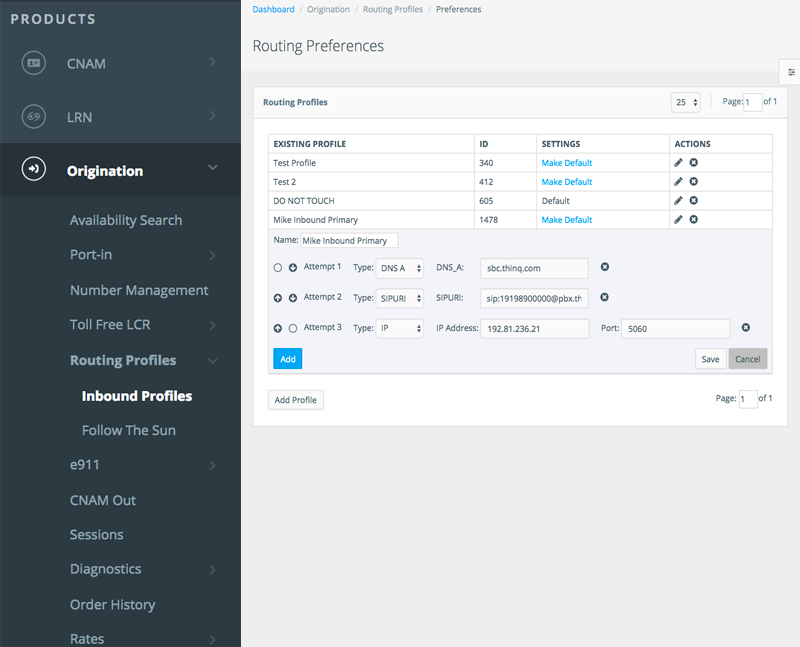Remove Attempt 3 with its delete icon

[x=744, y=328]
